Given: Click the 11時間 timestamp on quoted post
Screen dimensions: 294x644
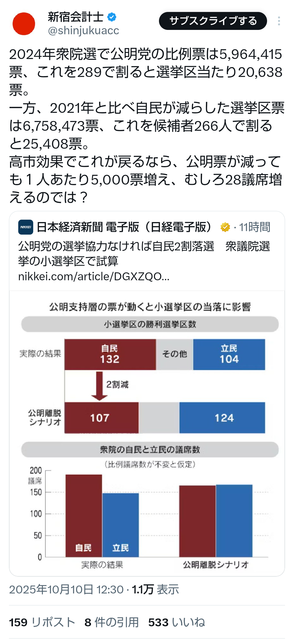Looking at the screenshot, I should click(255, 227).
